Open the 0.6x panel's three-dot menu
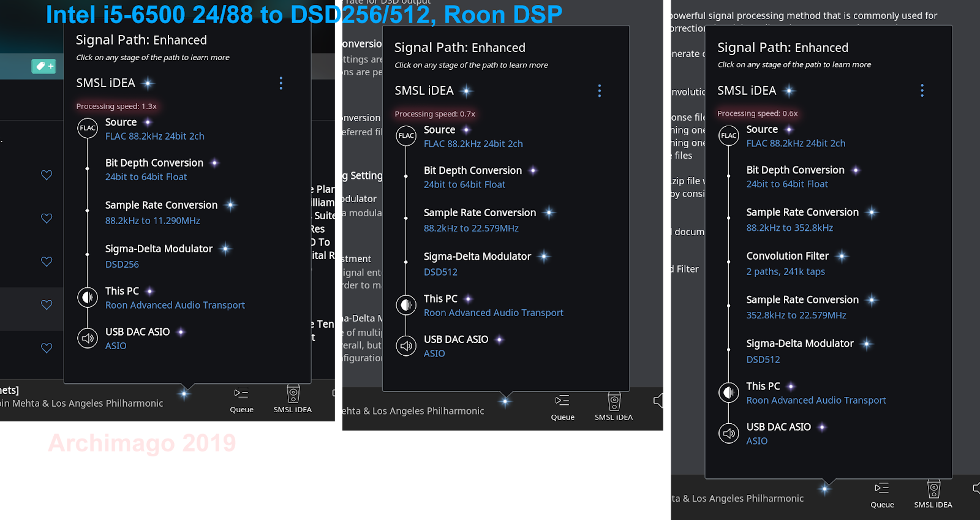The width and height of the screenshot is (980, 520). (922, 91)
